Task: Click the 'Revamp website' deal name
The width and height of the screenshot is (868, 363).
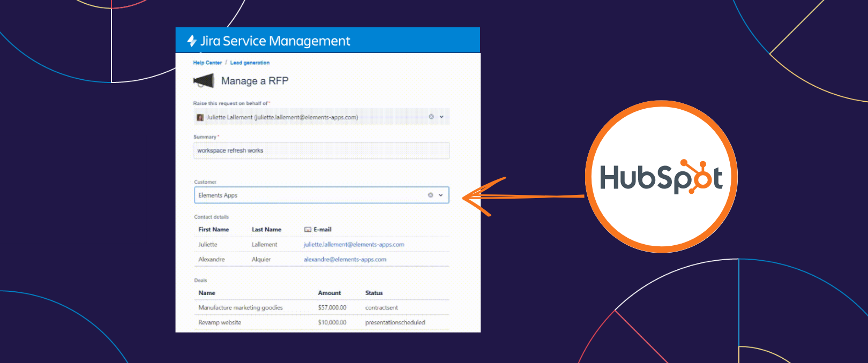Action: [220, 323]
